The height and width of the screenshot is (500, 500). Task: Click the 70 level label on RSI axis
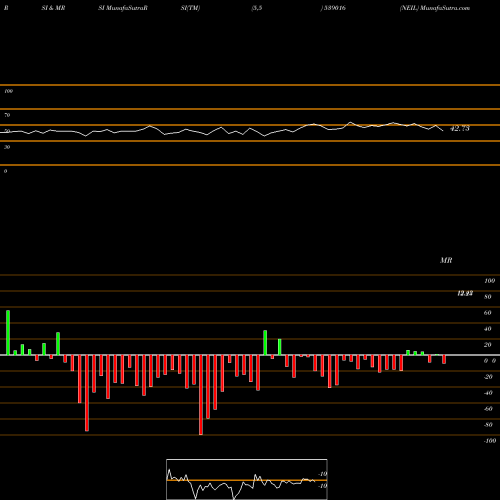(7, 115)
